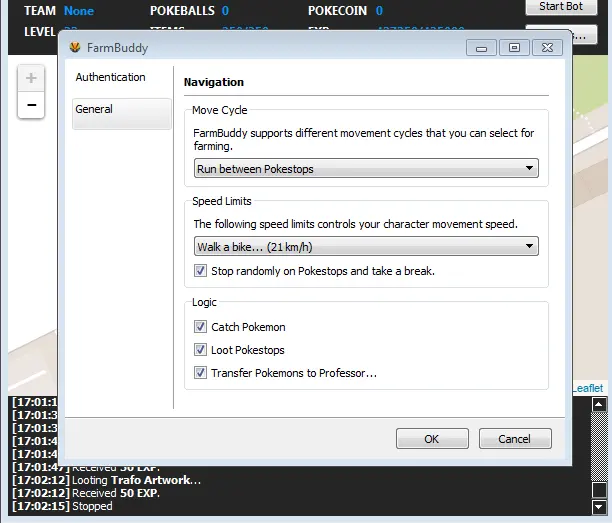Minimize the FarmBuddy dialog window
Viewport: 612px width, 523px height.
coord(482,47)
